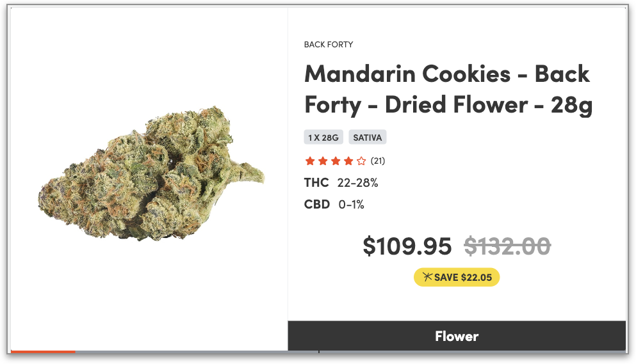This screenshot has width=636, height=364.
Task: Select the SATIVA strain tag
Action: (x=368, y=138)
